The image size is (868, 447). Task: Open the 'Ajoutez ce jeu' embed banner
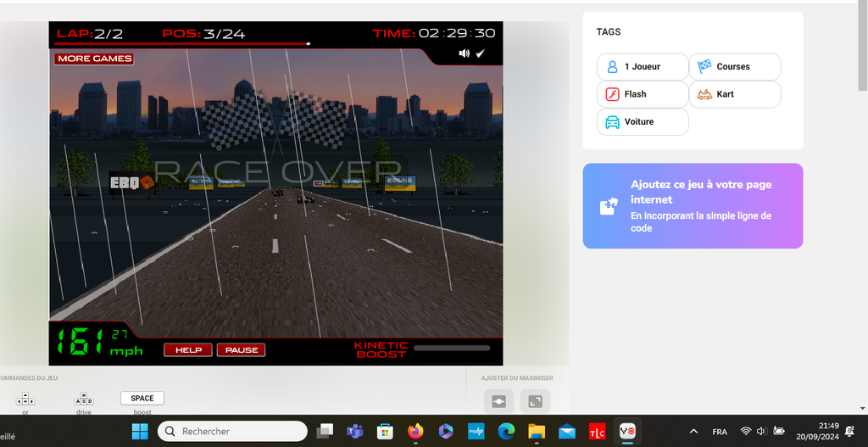693,205
